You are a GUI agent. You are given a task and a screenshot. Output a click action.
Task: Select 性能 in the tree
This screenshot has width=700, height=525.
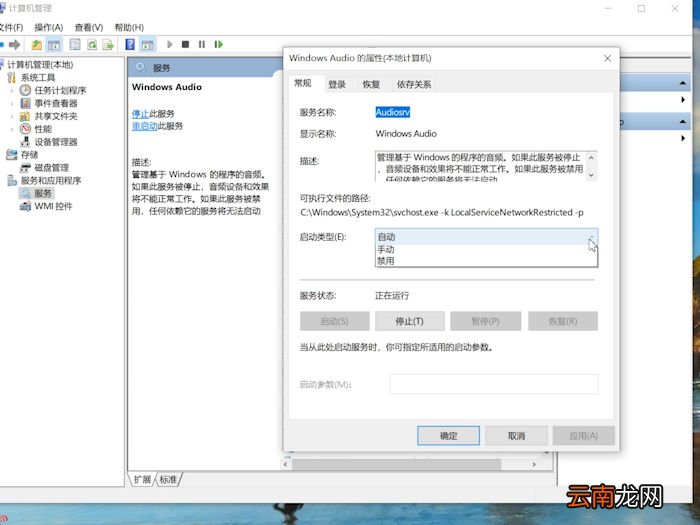43,129
